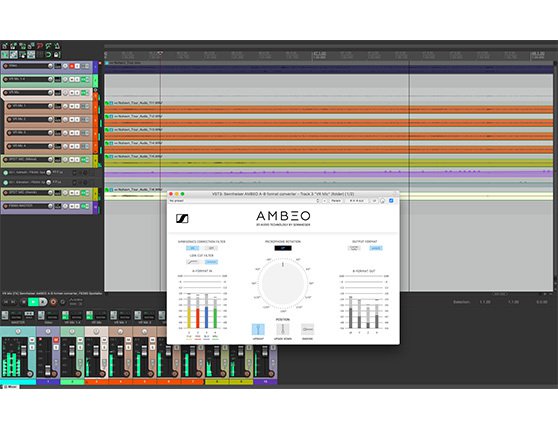
Task: Select Classic FuMa output format
Action: [354, 248]
